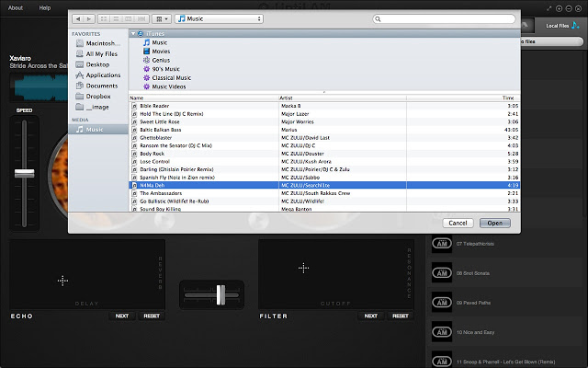Click the dialog search field
588x368 pixels.
pos(444,18)
